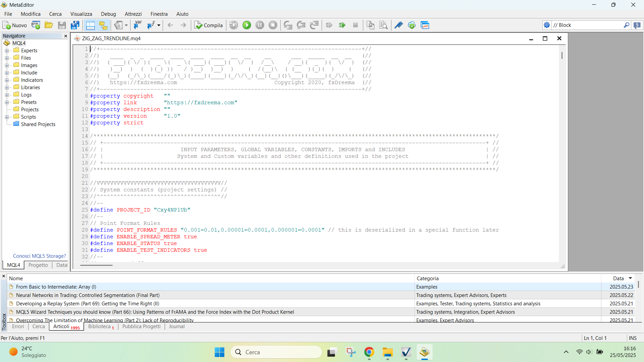Switch to the Journal tab in Toolbox
The height and width of the screenshot is (362, 644).
177,326
